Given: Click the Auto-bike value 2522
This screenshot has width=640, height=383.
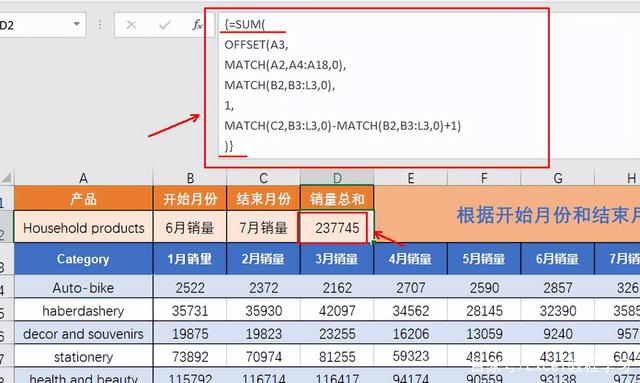Looking at the screenshot, I should [190, 287].
